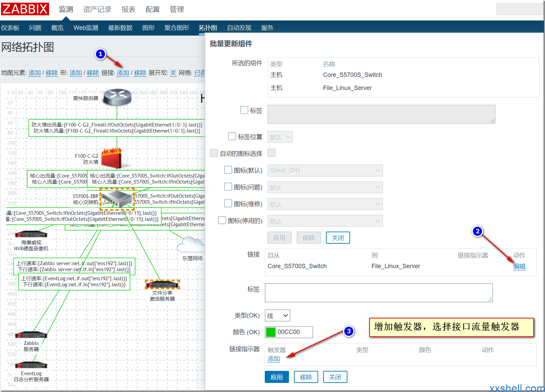Select the Zabbix 服务器 server icon

[x=31, y=335]
